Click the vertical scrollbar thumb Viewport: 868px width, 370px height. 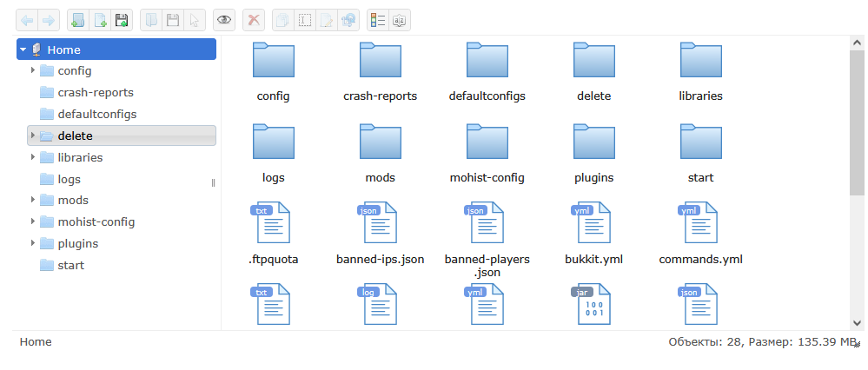tap(857, 122)
